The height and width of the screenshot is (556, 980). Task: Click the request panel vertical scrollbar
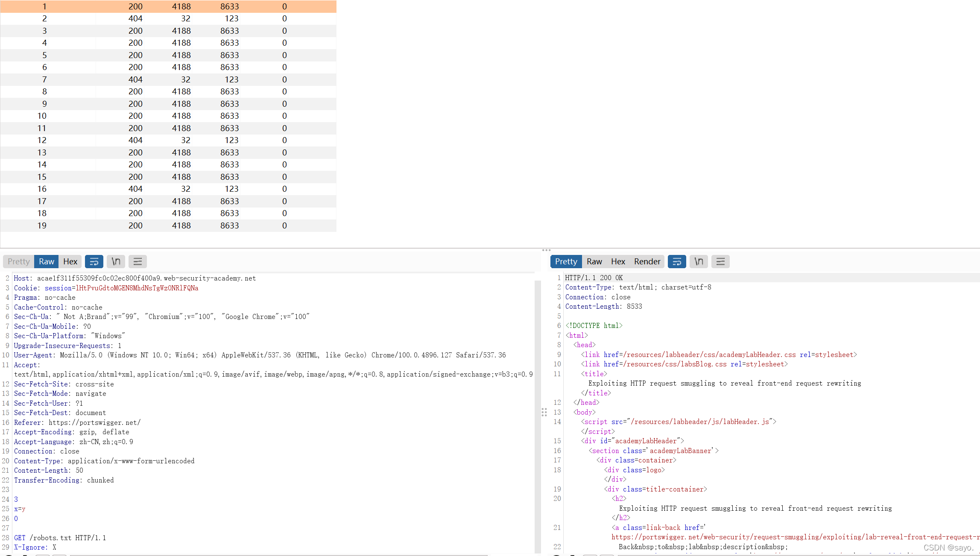pyautogui.click(x=538, y=416)
